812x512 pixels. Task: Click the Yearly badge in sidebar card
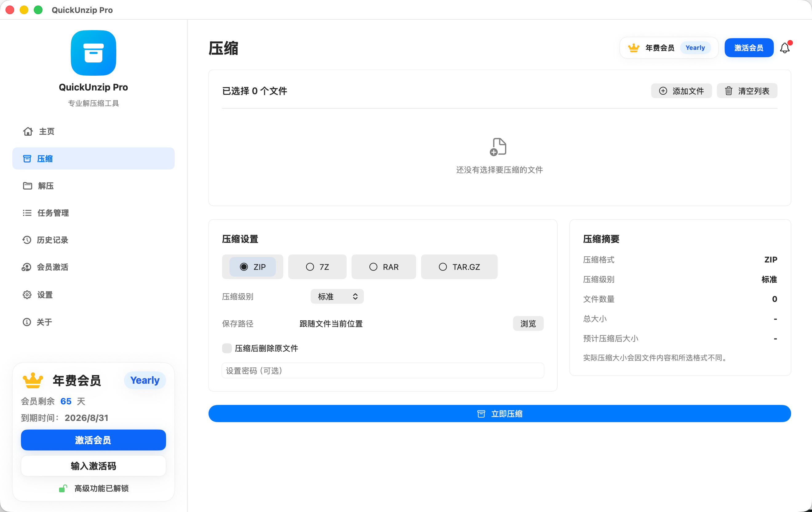145,380
